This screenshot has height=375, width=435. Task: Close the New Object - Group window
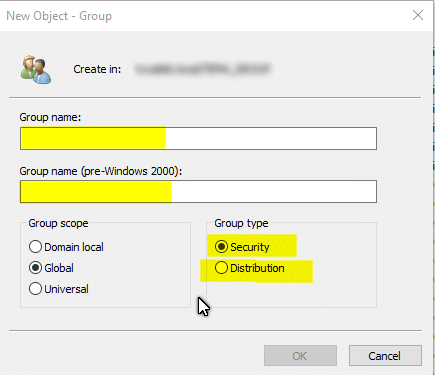pos(418,15)
